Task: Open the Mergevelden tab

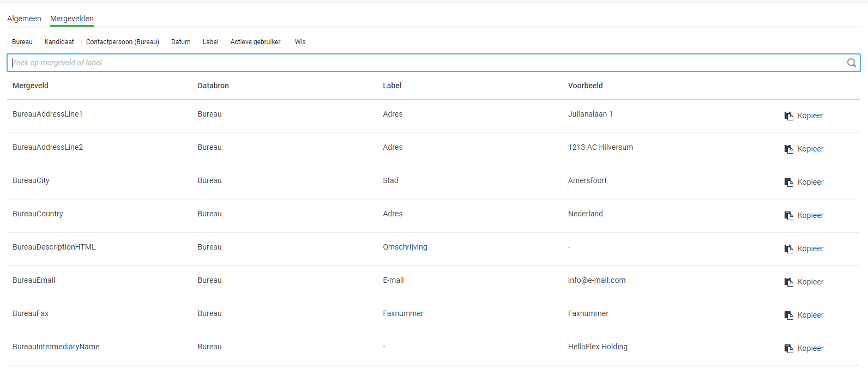Action: tap(72, 19)
